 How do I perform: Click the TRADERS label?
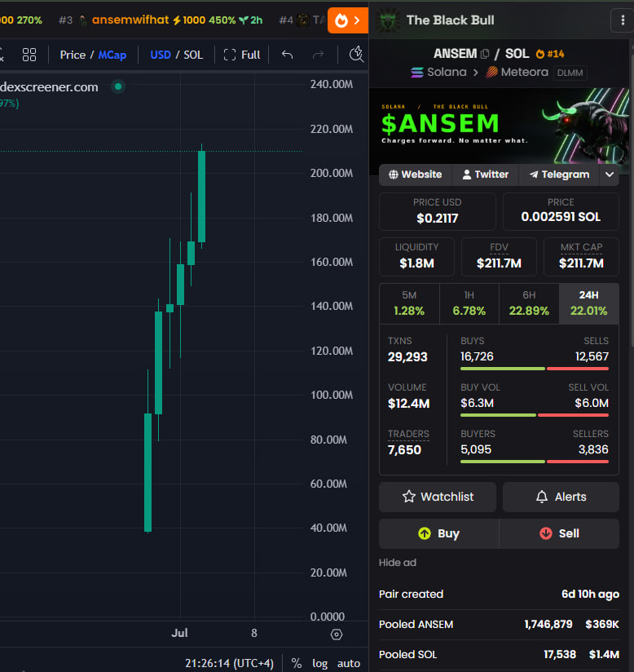pos(408,434)
